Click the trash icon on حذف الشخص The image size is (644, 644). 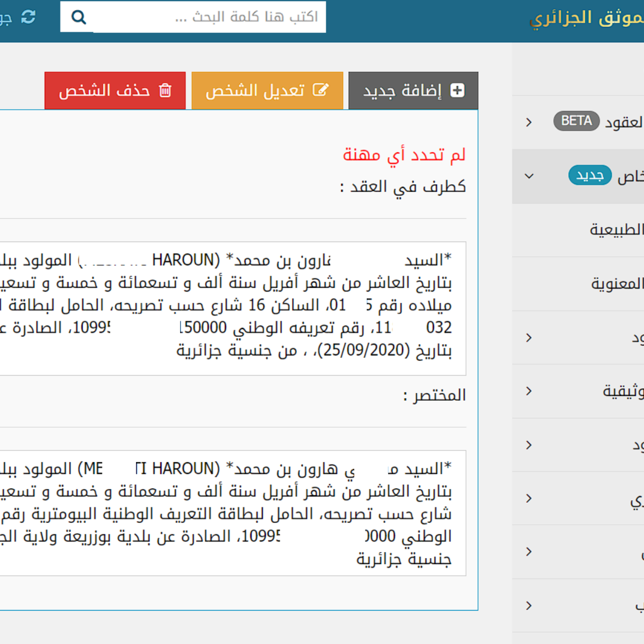point(165,91)
